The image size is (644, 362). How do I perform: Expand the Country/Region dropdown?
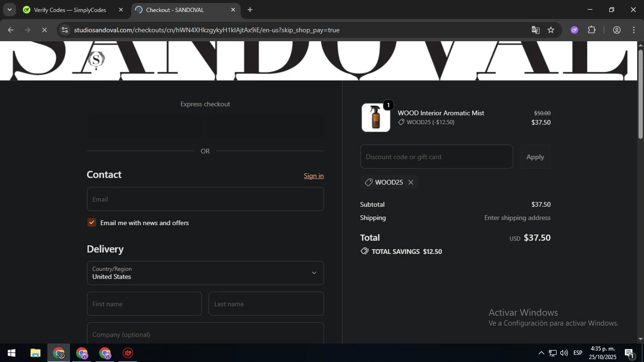pos(205,273)
